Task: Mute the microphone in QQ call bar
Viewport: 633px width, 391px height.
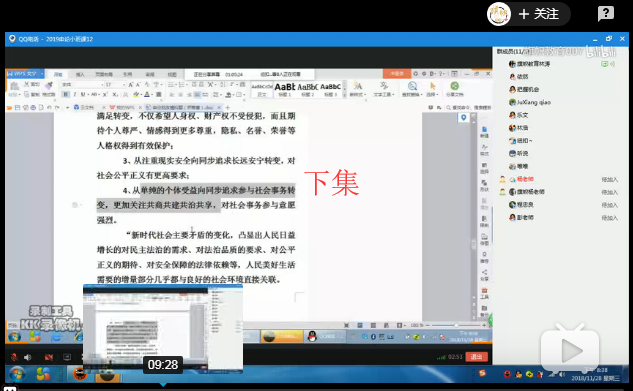Action: [14, 357]
